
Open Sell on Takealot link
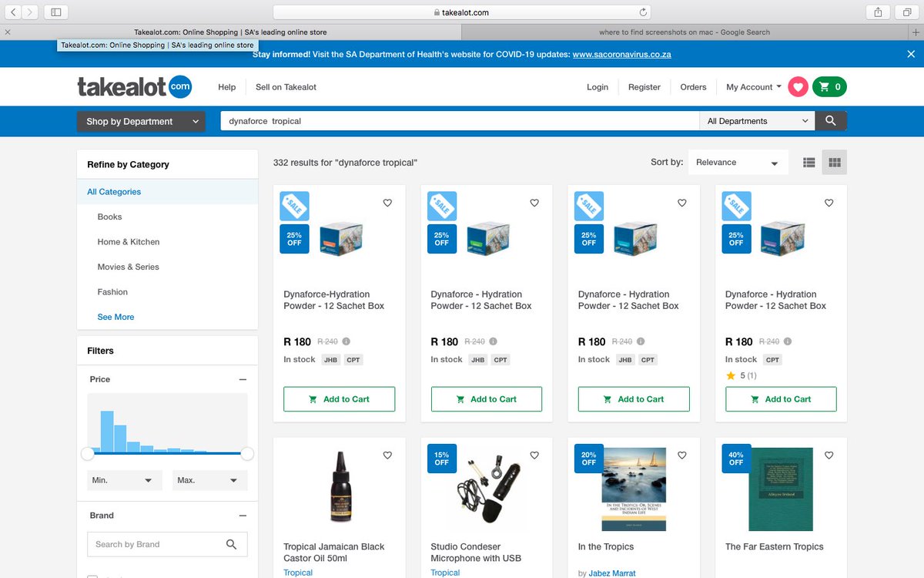click(286, 87)
